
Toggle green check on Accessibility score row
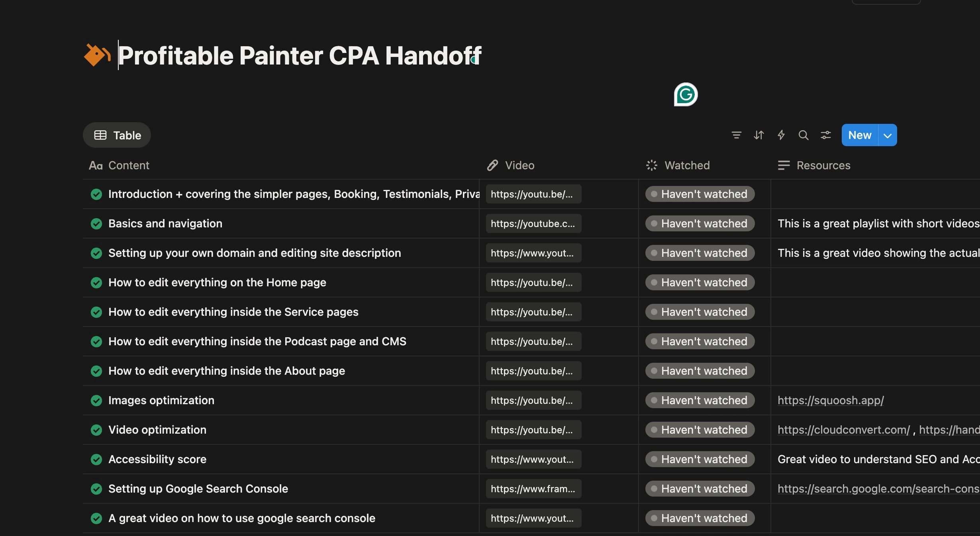pos(96,459)
